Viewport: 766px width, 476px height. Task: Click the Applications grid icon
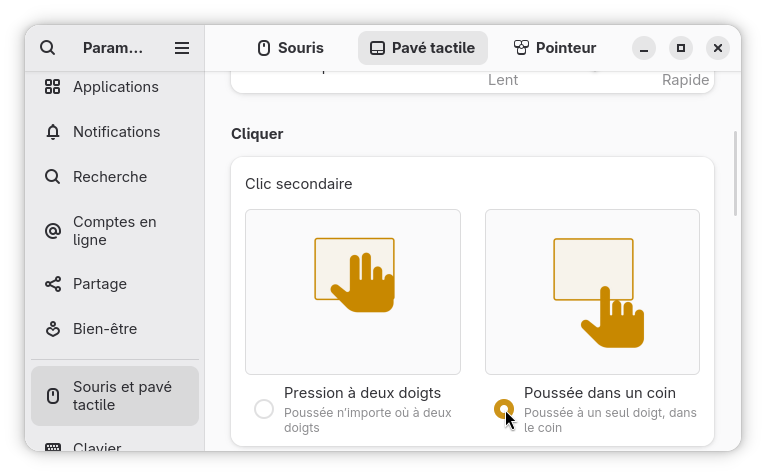point(52,87)
